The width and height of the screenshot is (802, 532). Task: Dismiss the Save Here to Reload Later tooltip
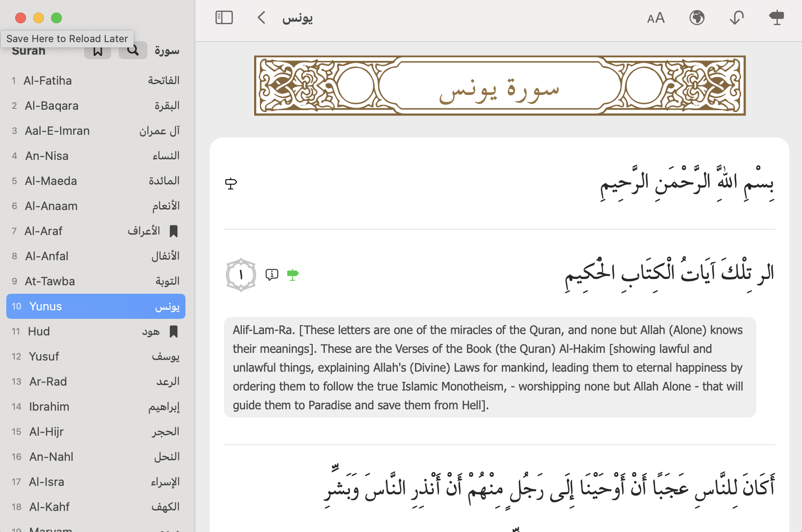point(67,39)
